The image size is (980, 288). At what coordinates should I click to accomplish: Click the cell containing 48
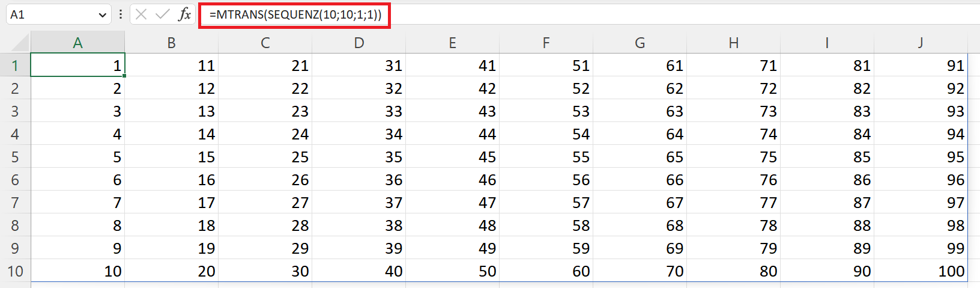click(452, 225)
